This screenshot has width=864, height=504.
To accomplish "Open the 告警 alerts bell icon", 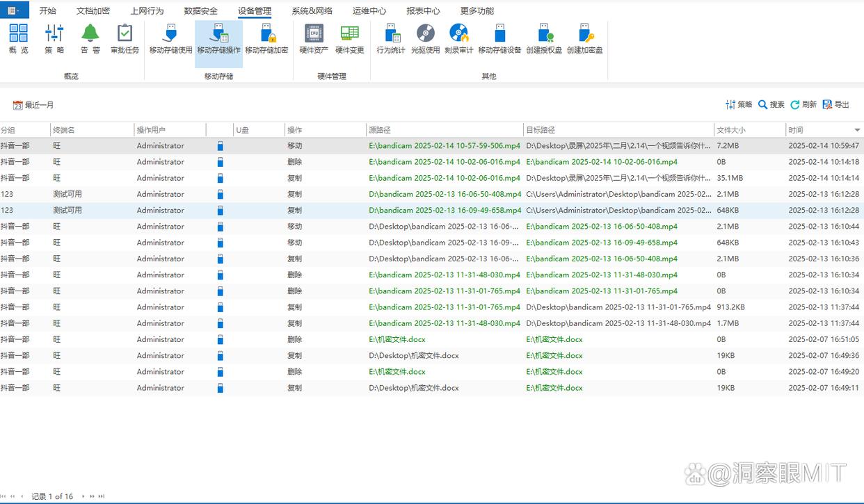I will [x=90, y=39].
